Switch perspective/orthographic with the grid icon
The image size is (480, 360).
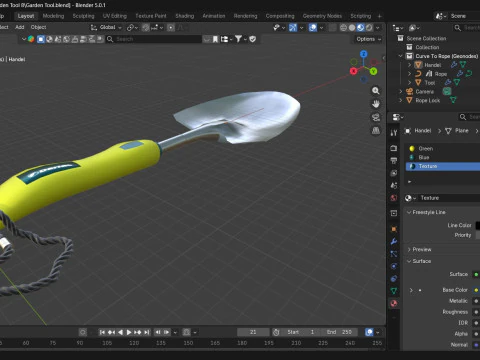(376, 131)
